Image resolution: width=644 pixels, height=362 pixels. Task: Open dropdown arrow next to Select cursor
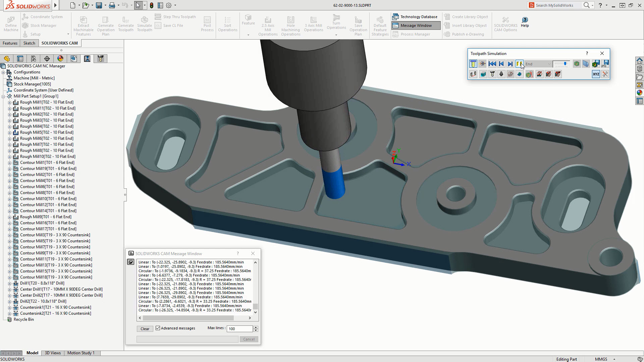145,5
